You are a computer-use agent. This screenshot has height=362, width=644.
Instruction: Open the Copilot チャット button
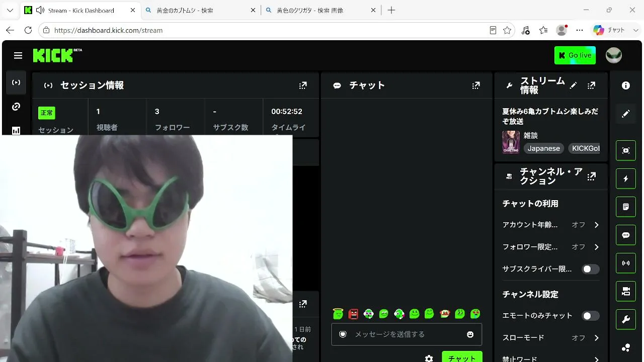pos(609,30)
